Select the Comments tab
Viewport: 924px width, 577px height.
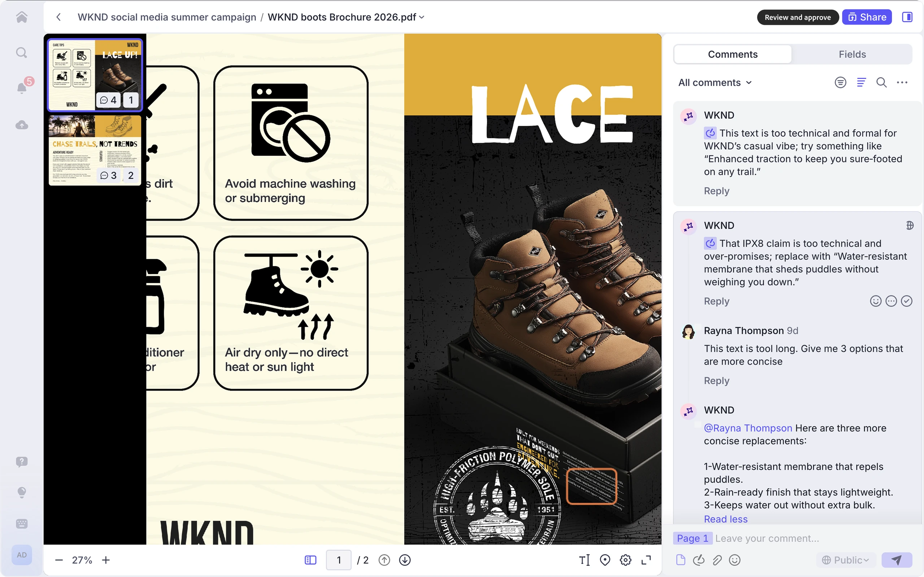coord(732,54)
